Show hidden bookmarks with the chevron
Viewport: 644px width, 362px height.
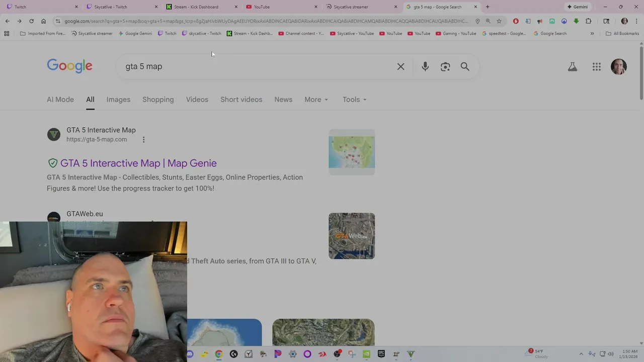pyautogui.click(x=592, y=34)
